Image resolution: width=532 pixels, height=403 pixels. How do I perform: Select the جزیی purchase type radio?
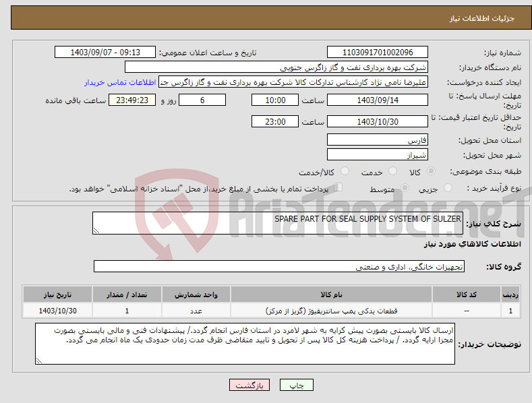click(x=448, y=187)
